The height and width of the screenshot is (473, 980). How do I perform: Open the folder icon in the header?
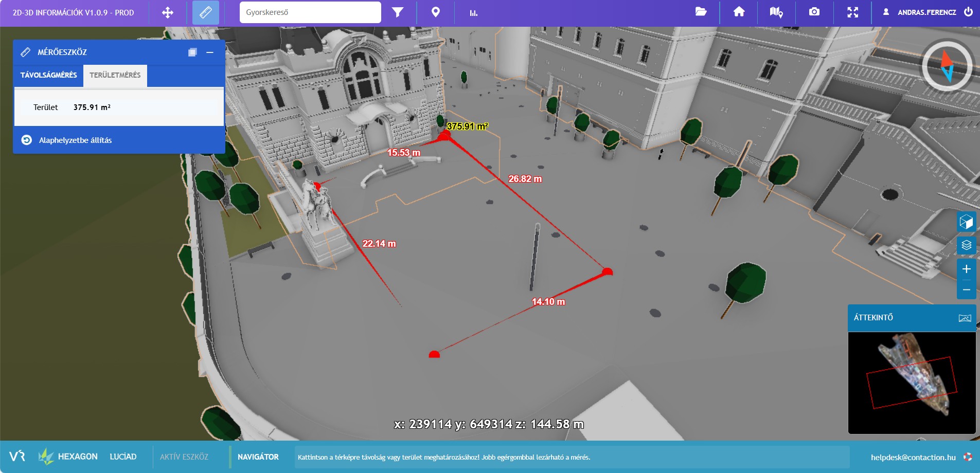[x=701, y=12]
